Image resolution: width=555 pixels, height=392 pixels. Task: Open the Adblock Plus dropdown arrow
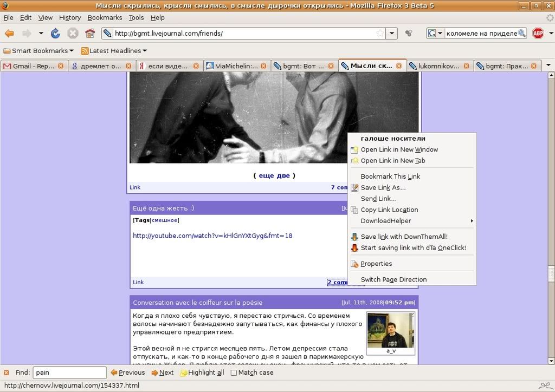pos(551,34)
